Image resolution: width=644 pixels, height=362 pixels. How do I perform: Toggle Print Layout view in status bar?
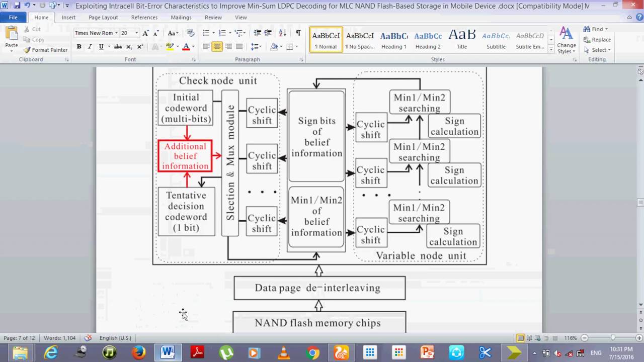tap(521, 338)
